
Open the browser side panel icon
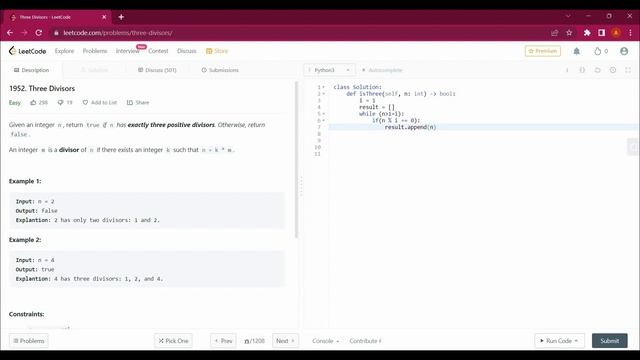602,33
